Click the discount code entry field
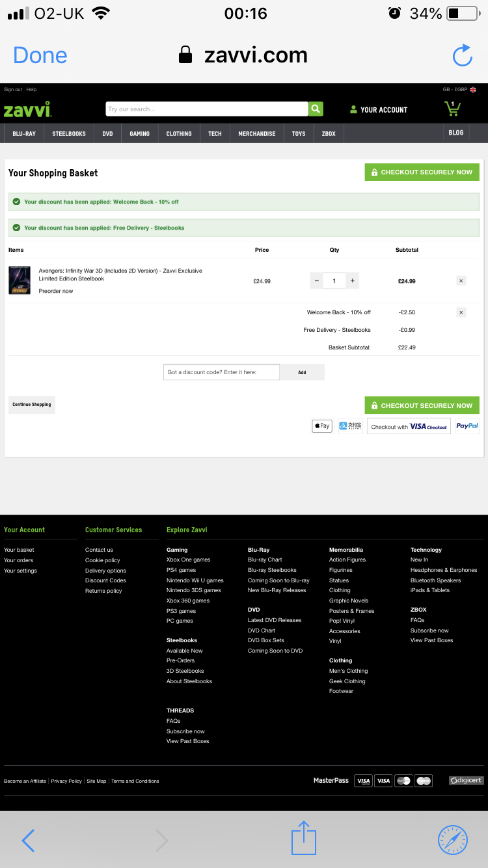The height and width of the screenshot is (868, 488). (221, 372)
